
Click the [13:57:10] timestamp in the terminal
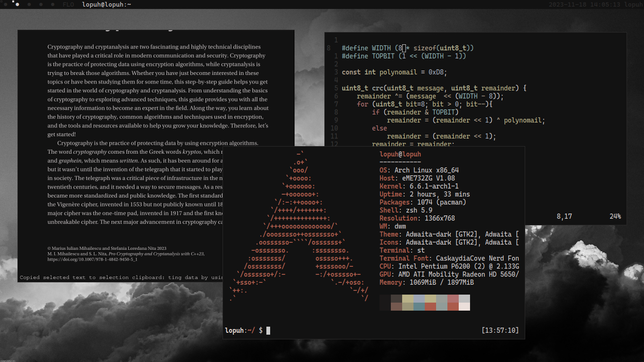[x=501, y=330]
